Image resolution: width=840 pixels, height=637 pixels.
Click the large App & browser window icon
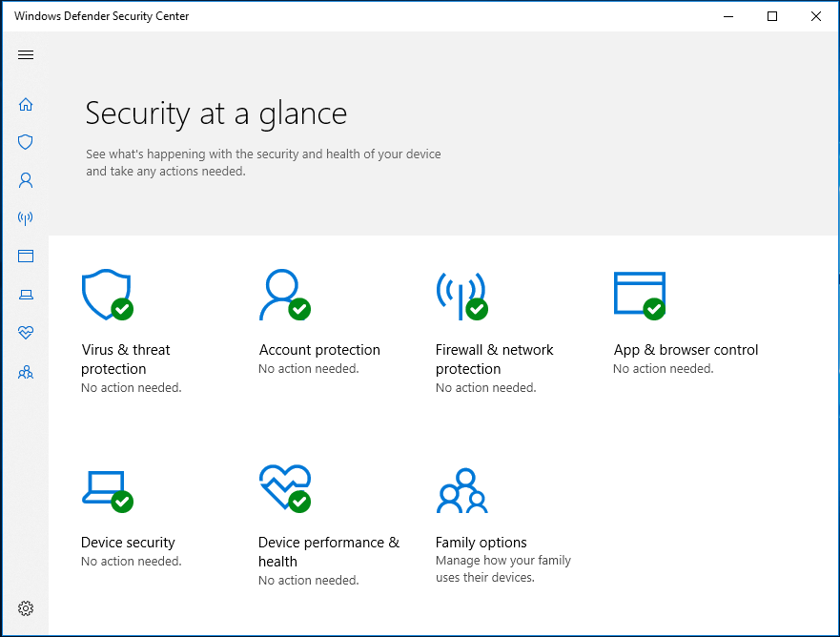pyautogui.click(x=640, y=296)
